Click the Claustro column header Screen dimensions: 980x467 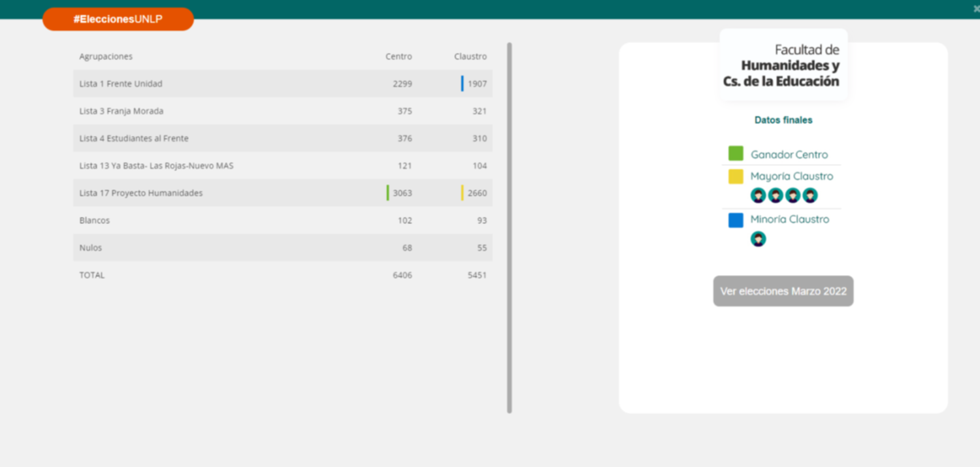[x=470, y=57]
